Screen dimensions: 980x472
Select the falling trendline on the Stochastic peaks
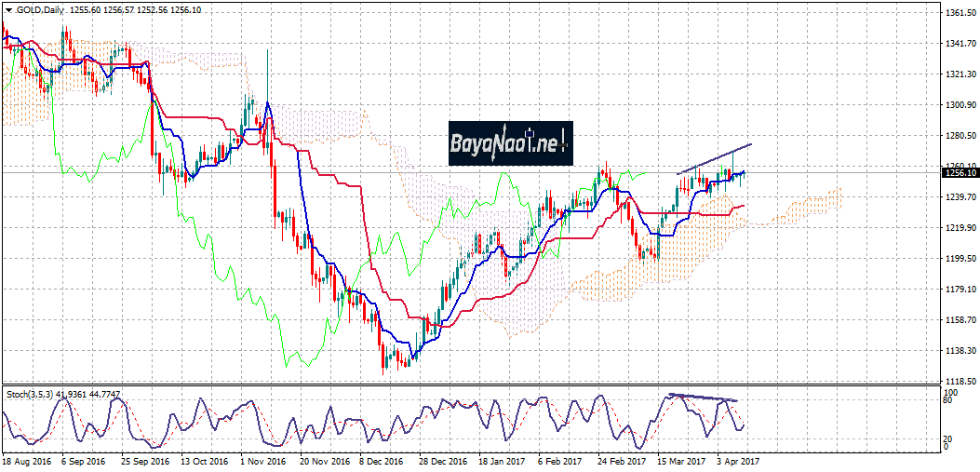point(704,398)
